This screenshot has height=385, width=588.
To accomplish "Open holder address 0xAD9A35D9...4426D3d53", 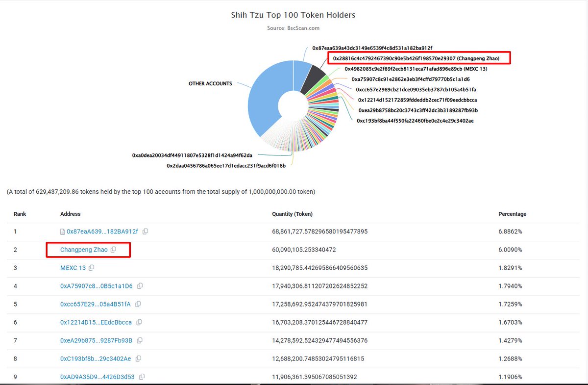I will coord(98,377).
